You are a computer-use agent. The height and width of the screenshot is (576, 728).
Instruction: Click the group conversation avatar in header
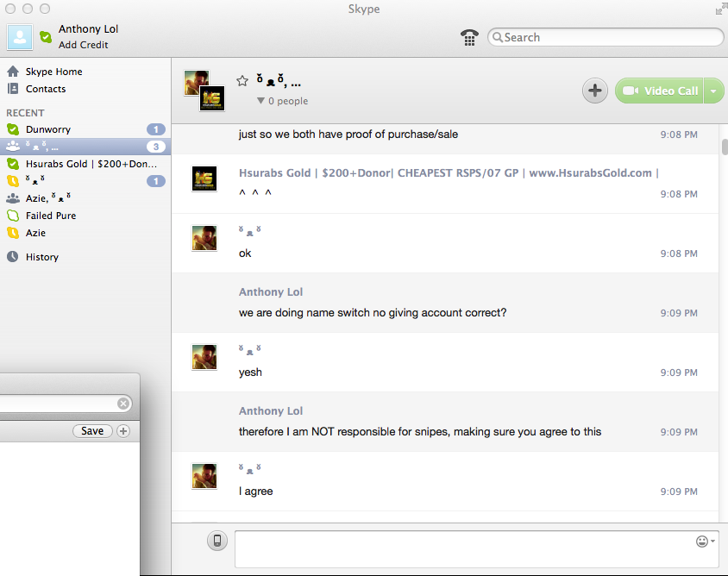pyautogui.click(x=204, y=91)
